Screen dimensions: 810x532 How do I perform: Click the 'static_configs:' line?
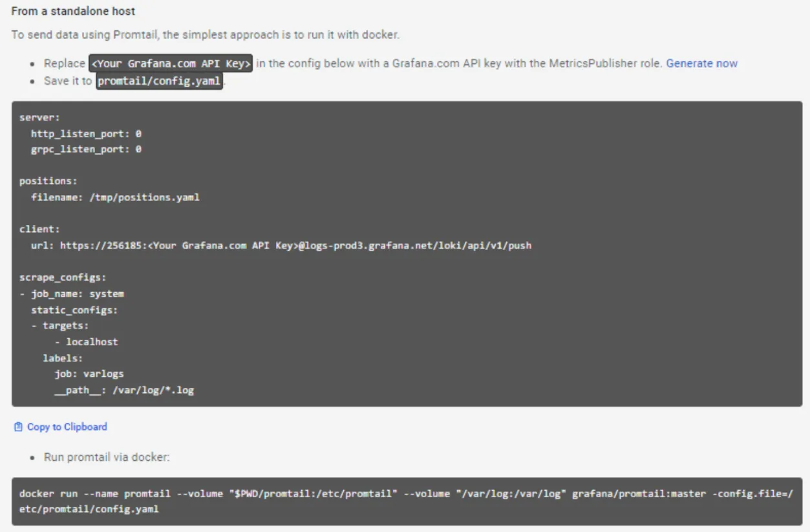click(x=74, y=310)
